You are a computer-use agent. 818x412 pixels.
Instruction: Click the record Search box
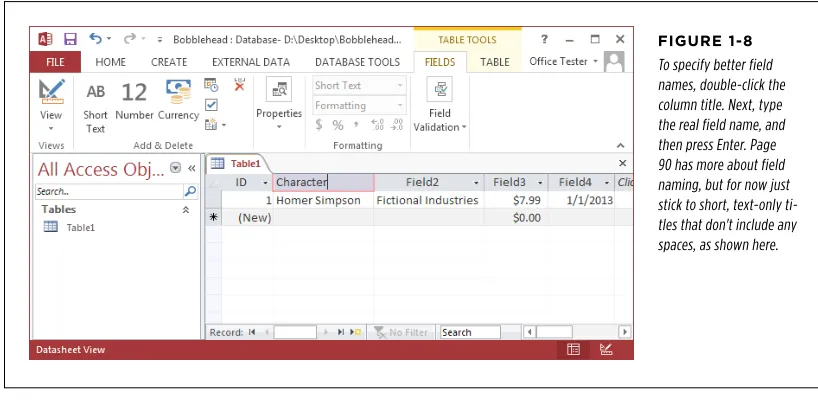[470, 332]
